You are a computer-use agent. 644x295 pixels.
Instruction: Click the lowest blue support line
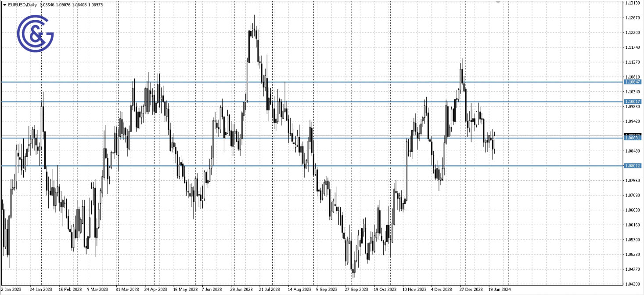tap(307, 166)
